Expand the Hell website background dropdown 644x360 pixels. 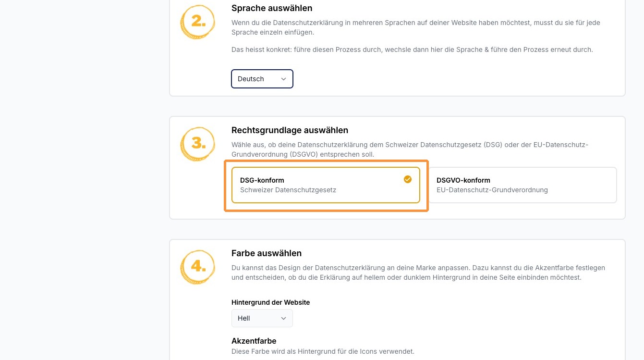[262, 318]
